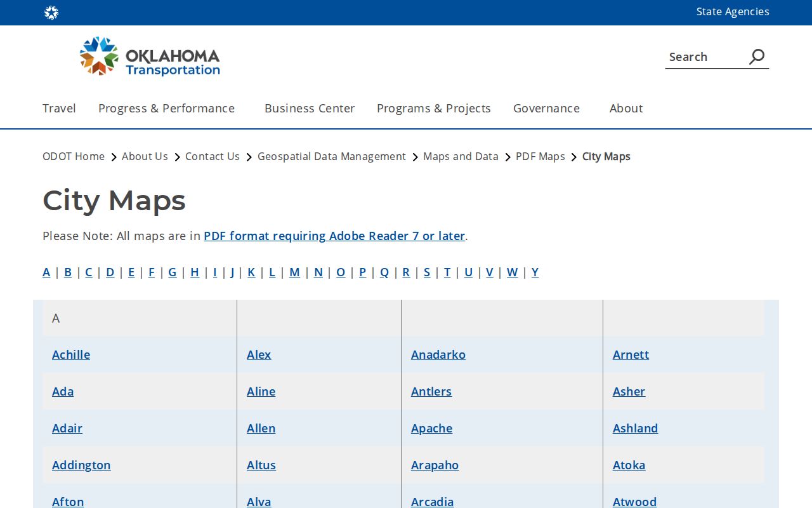
Task: Click the search magnifier icon
Action: [x=757, y=57]
